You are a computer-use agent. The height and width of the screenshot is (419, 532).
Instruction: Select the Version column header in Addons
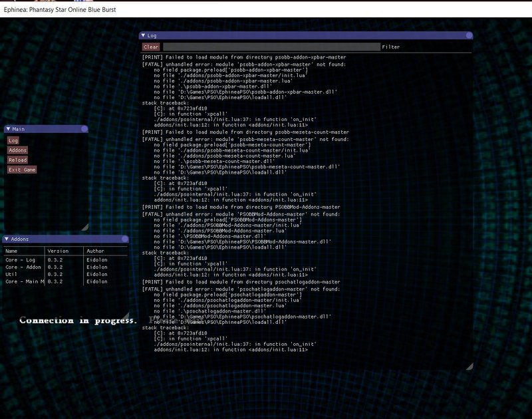tap(58, 251)
